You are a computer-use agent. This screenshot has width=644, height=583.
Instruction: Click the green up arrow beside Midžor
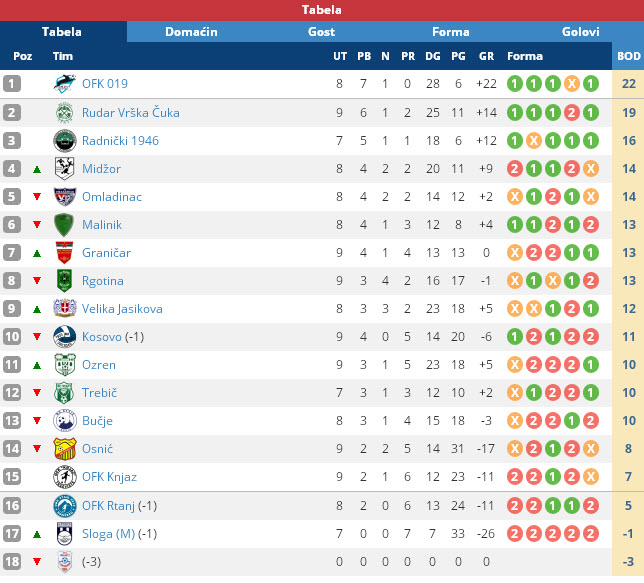pyautogui.click(x=37, y=170)
